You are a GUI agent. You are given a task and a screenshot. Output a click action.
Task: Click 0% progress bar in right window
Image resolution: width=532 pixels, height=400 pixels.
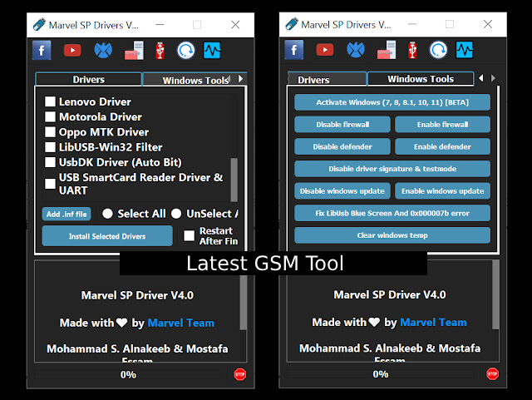[x=381, y=374]
